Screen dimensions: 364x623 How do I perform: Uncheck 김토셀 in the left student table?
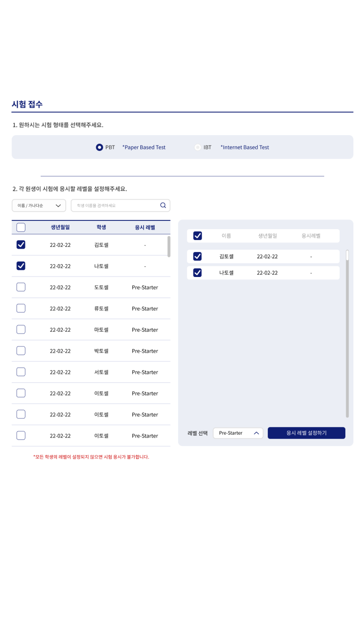pos(21,245)
